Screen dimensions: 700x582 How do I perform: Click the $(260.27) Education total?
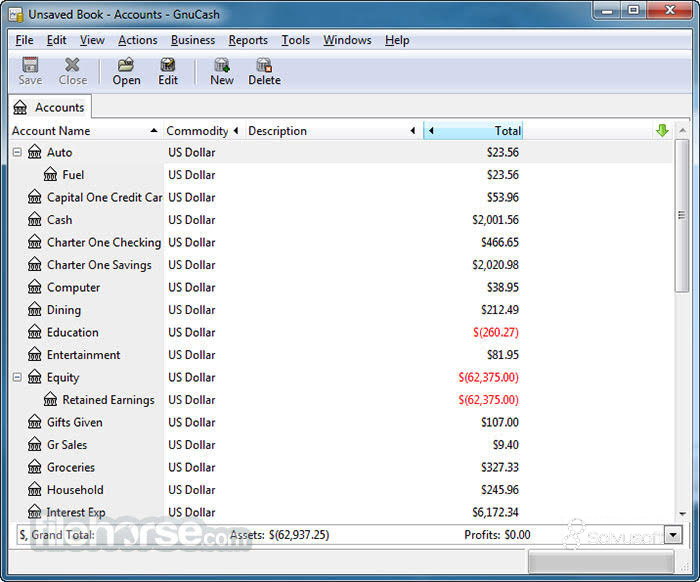pos(496,332)
